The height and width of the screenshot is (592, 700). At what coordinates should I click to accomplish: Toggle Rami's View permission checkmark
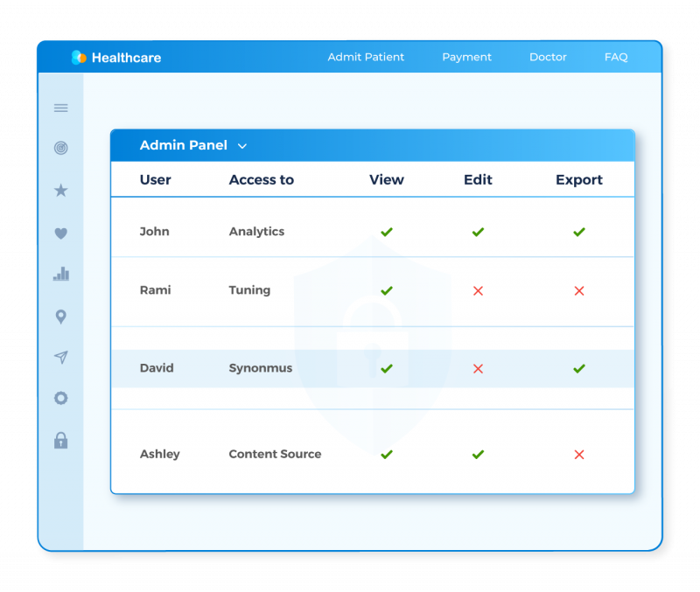point(387,291)
